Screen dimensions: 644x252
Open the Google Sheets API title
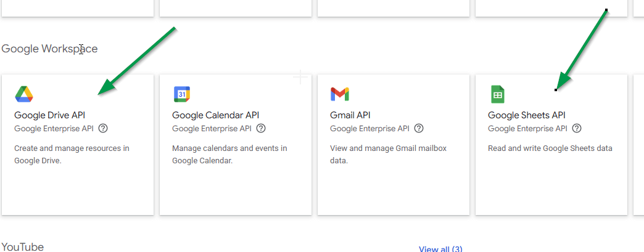527,115
